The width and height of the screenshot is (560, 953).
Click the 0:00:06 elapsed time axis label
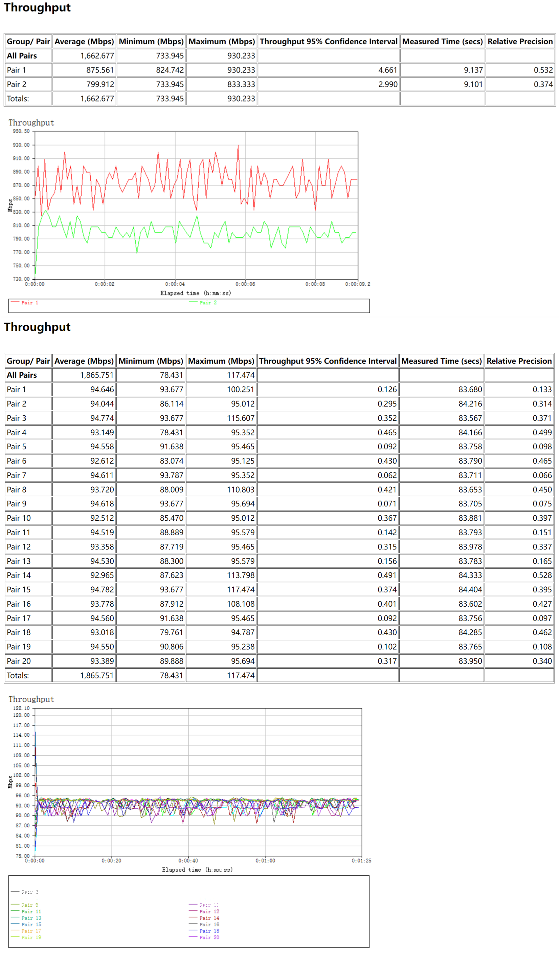(x=245, y=284)
